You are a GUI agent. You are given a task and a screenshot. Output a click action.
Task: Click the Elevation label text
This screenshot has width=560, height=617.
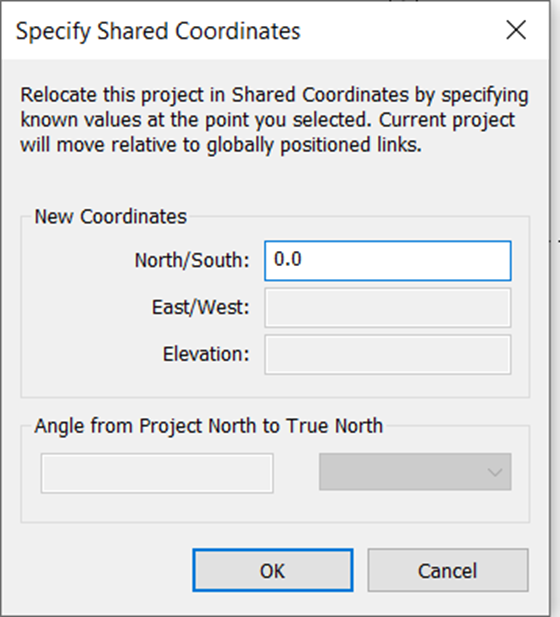(206, 354)
